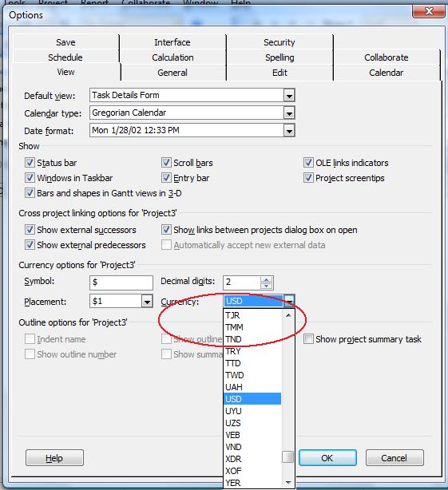448x490 pixels.
Task: Click currency list scroll down arrow
Action: click(x=288, y=483)
